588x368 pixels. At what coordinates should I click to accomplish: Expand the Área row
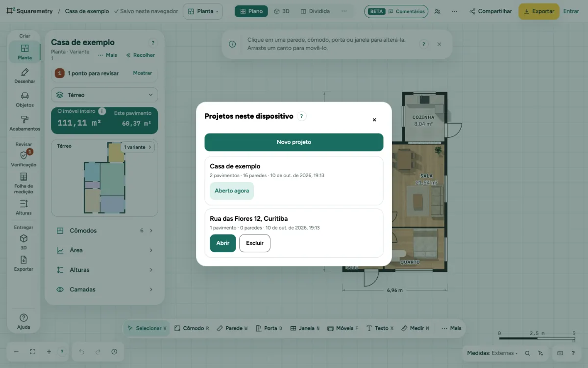coord(104,250)
